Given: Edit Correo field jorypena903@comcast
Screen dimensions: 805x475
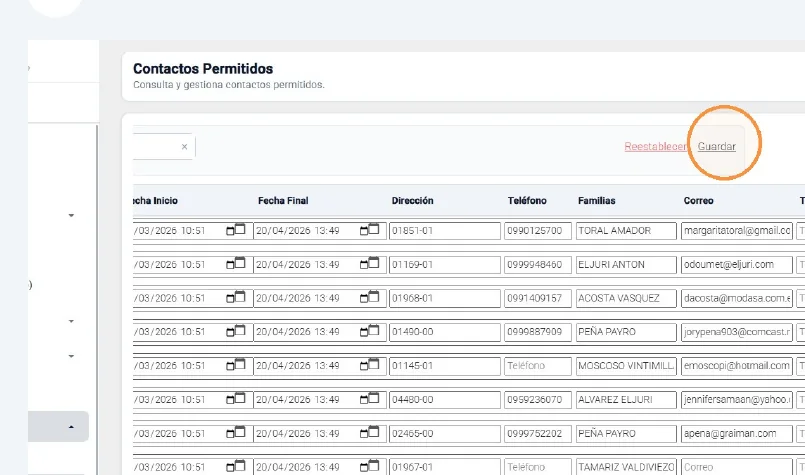Looking at the screenshot, I should tap(737, 332).
